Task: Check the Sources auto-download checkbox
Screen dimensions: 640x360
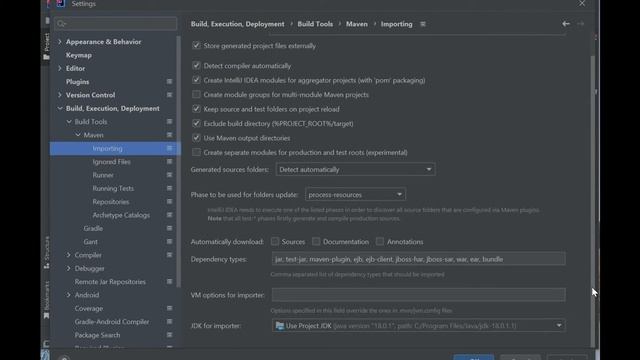Action: (275, 242)
